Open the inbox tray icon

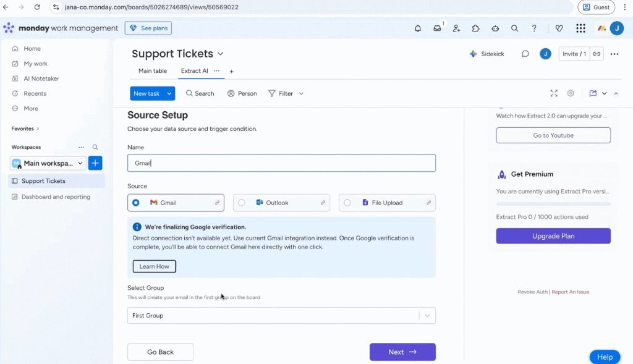point(437,28)
